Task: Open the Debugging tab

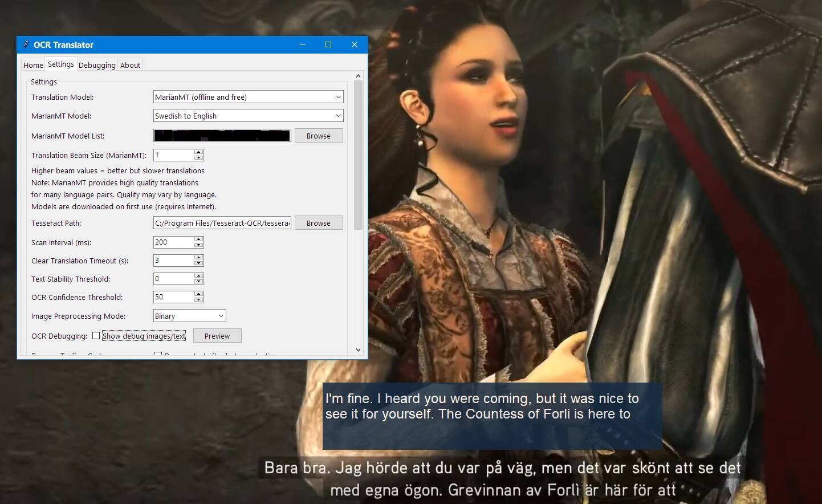Action: [97, 65]
